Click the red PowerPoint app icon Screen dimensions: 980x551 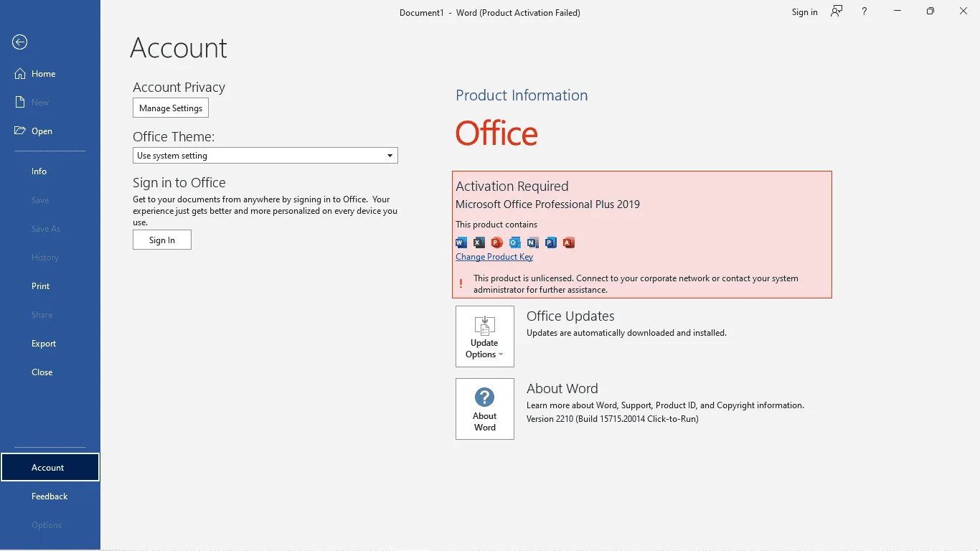[497, 242]
